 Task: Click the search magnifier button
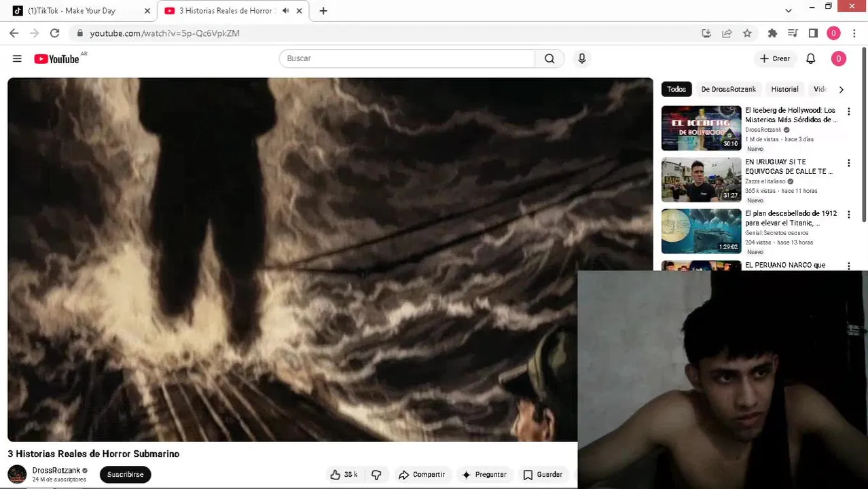(549, 58)
